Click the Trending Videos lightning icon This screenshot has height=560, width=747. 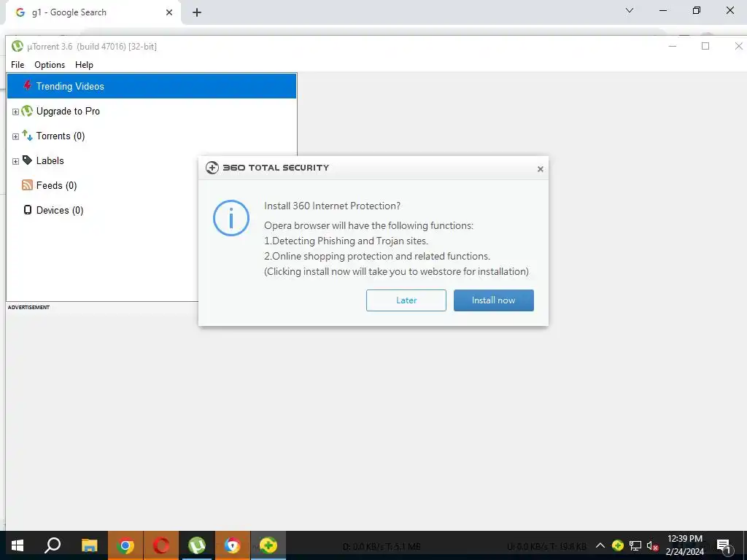coord(28,86)
